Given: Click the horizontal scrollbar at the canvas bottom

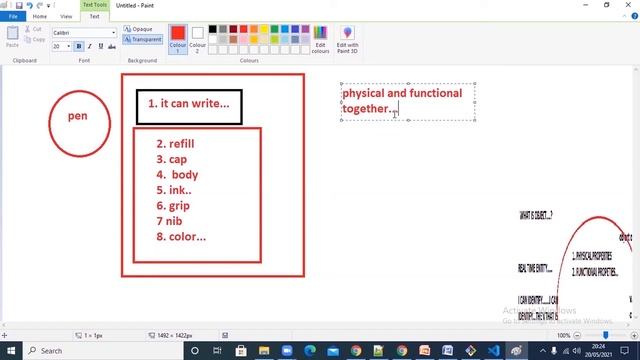Looking at the screenshot, I should [x=316, y=325].
